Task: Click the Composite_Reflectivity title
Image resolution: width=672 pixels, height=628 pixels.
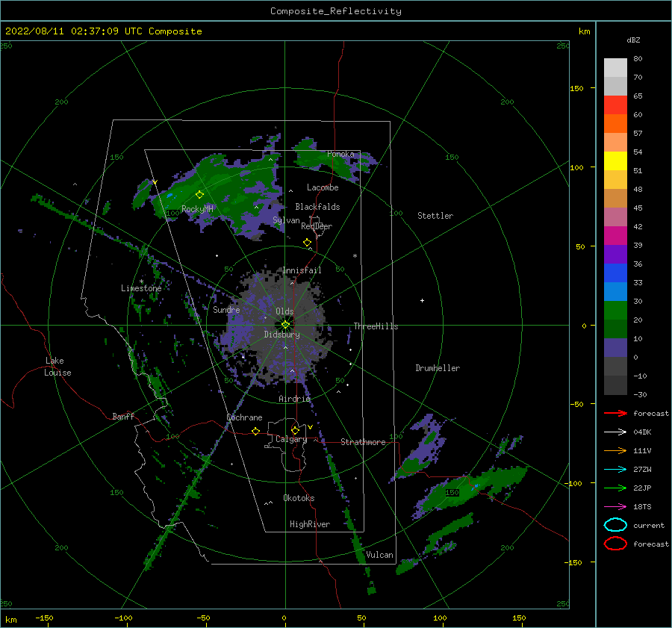Action: click(x=336, y=11)
